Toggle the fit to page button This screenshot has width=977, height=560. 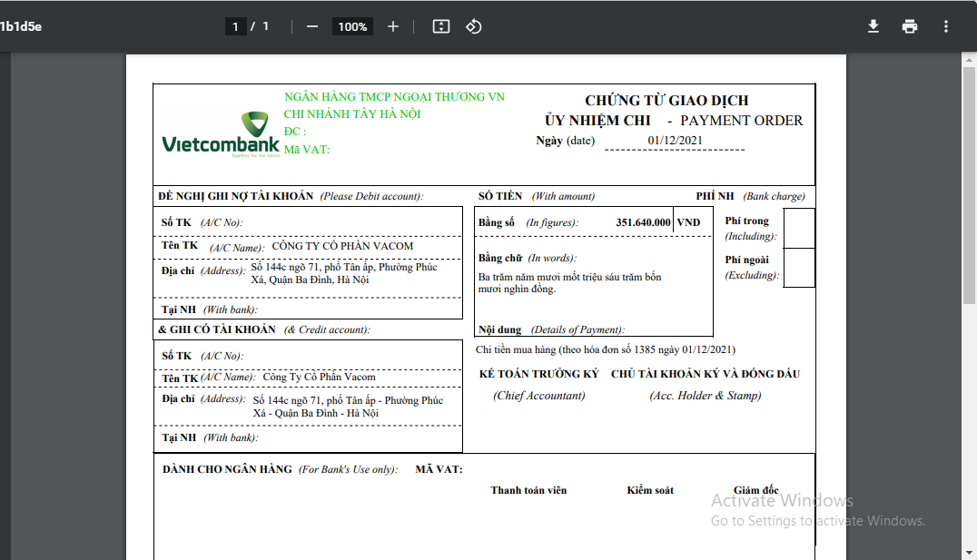click(441, 26)
